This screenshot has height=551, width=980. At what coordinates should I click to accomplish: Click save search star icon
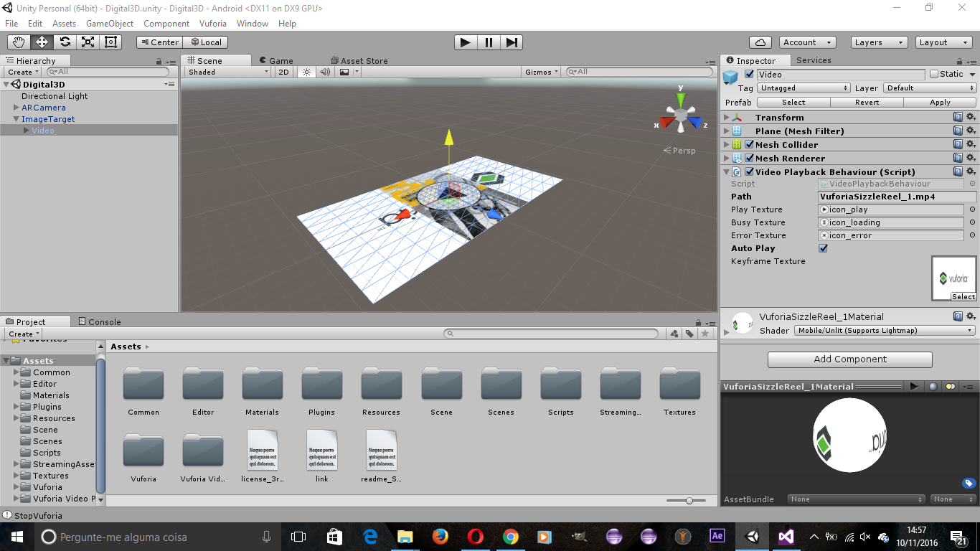(x=705, y=334)
